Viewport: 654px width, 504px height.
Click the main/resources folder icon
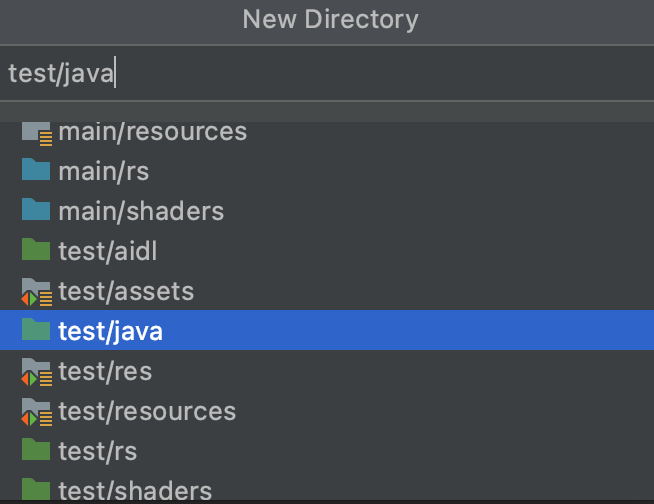click(36, 132)
